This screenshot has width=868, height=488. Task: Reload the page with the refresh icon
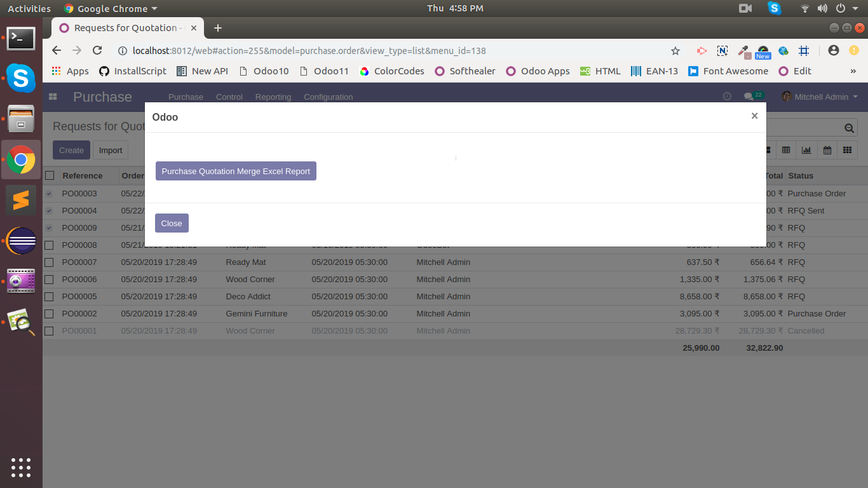97,51
